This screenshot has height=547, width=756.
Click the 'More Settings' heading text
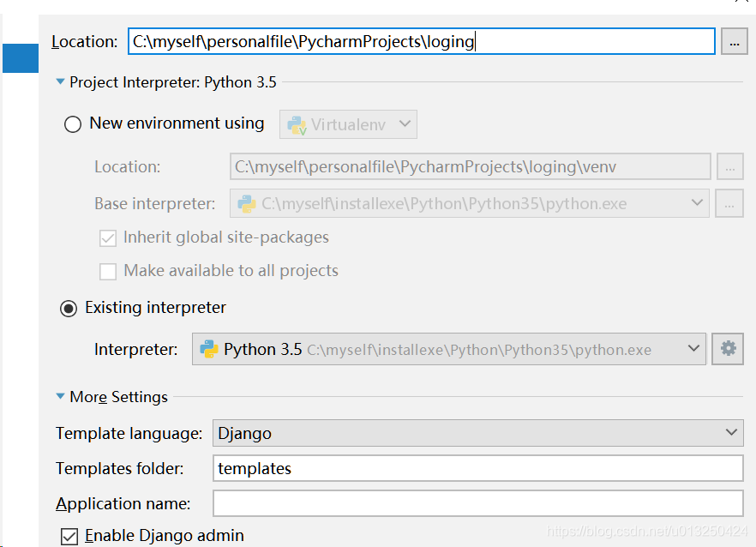(118, 397)
